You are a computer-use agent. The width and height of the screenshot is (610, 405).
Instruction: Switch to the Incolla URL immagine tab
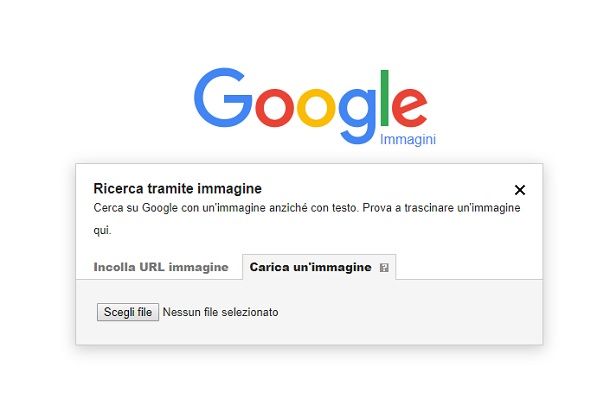tap(161, 267)
